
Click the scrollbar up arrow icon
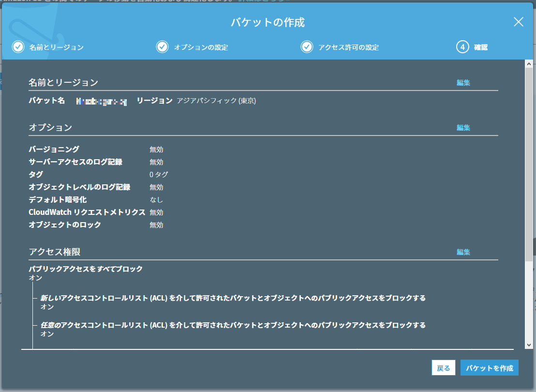click(x=528, y=63)
